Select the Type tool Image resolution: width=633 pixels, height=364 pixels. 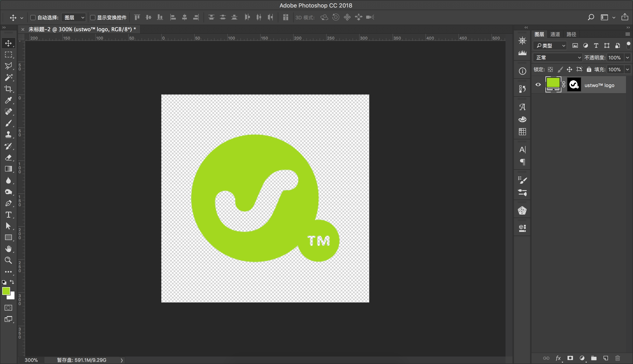point(8,215)
